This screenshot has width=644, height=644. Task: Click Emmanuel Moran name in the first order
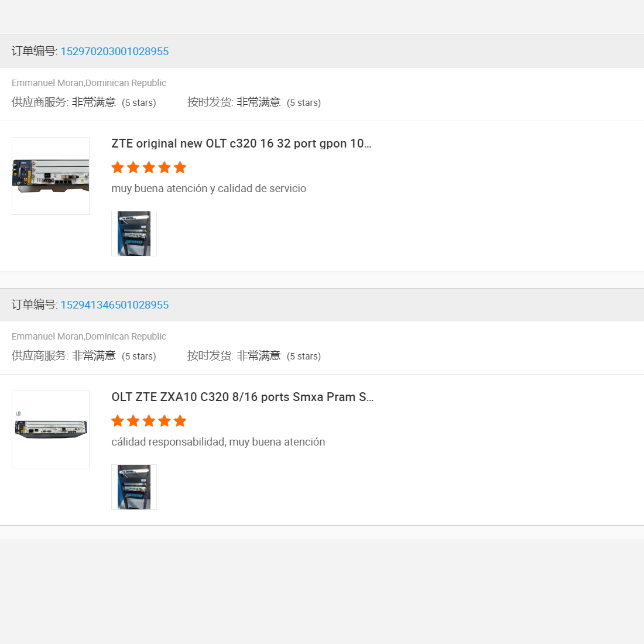tap(47, 83)
